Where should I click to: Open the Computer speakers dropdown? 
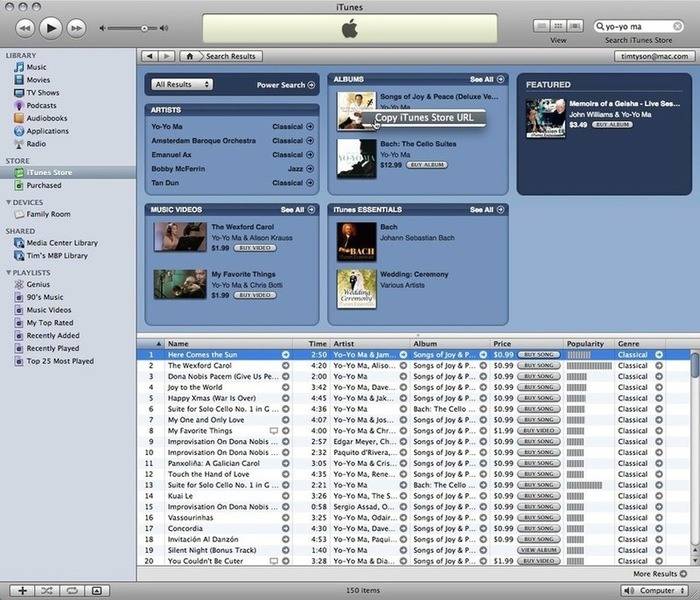pos(655,591)
